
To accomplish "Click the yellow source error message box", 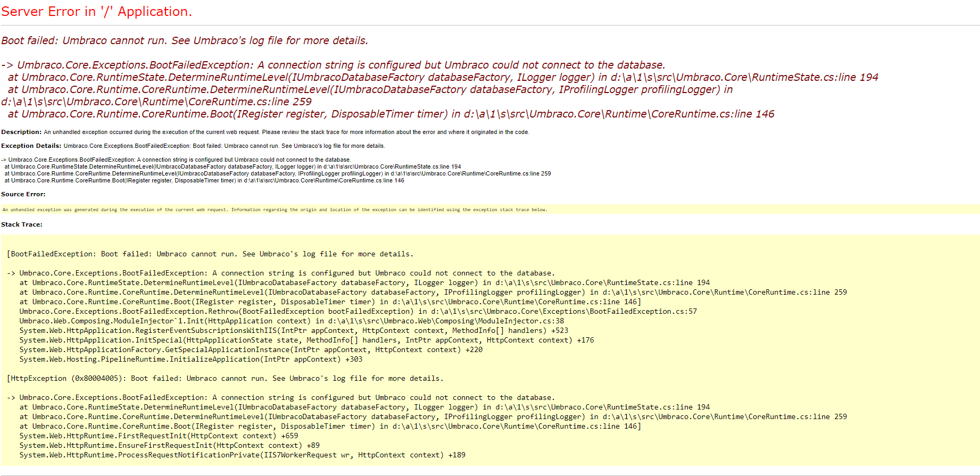I will pos(490,209).
